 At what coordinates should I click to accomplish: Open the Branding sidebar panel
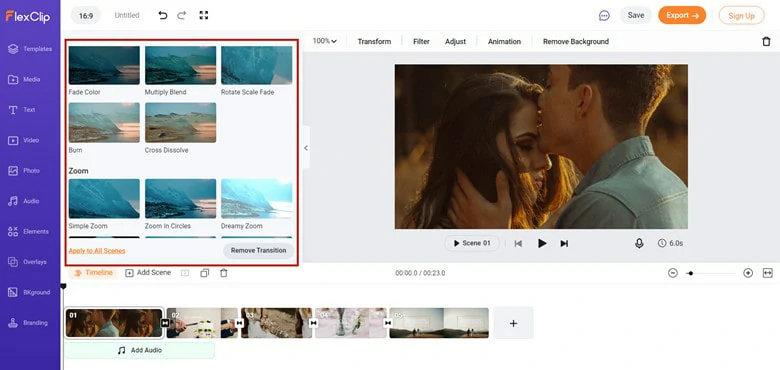(28, 323)
